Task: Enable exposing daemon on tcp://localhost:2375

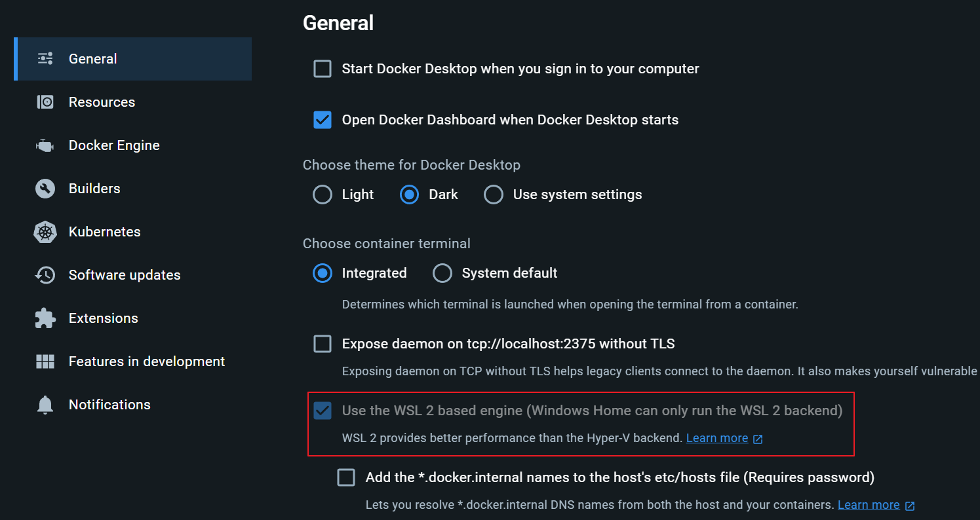Action: point(323,343)
